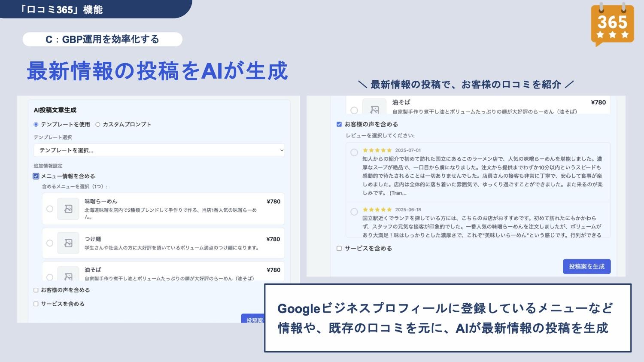Click the star rating of the 2025-06-18 review
This screenshot has height=362, width=644.
tap(377, 210)
